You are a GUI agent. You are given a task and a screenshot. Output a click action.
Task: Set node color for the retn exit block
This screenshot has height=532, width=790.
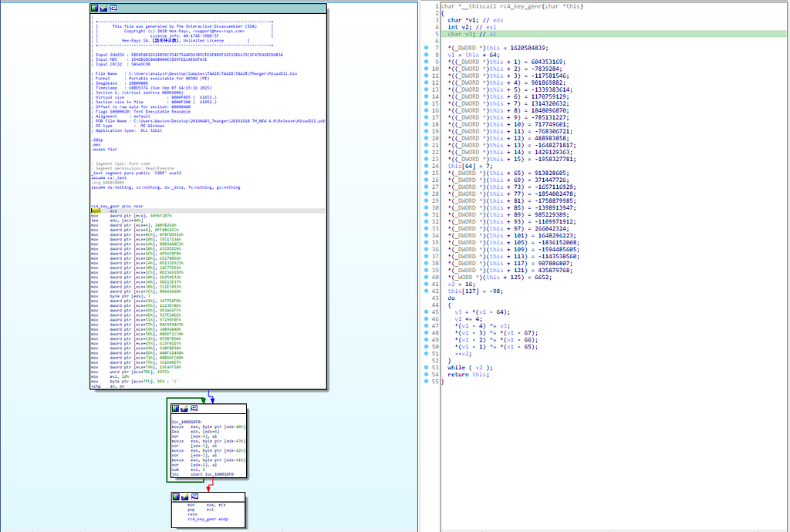tap(175, 497)
